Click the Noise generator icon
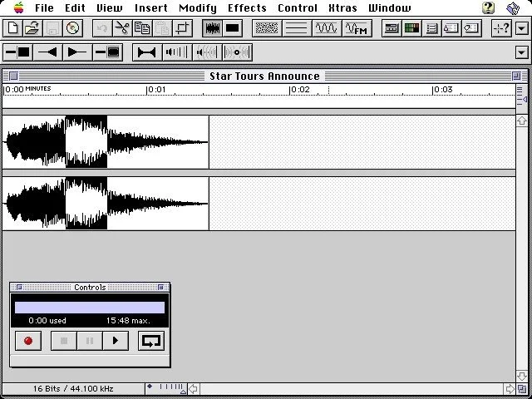The image size is (532, 399). tap(267, 27)
